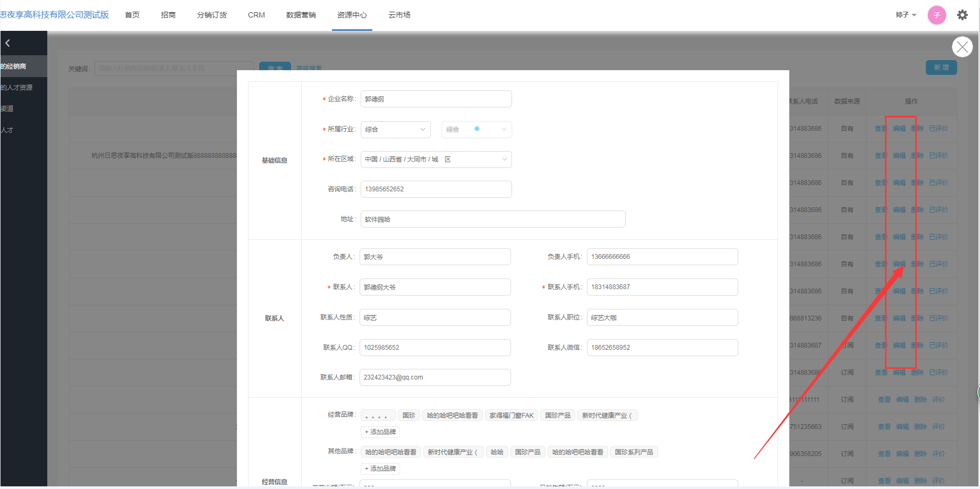Focus the 联系人邮箱 email field
980x489 pixels.
pyautogui.click(x=434, y=377)
